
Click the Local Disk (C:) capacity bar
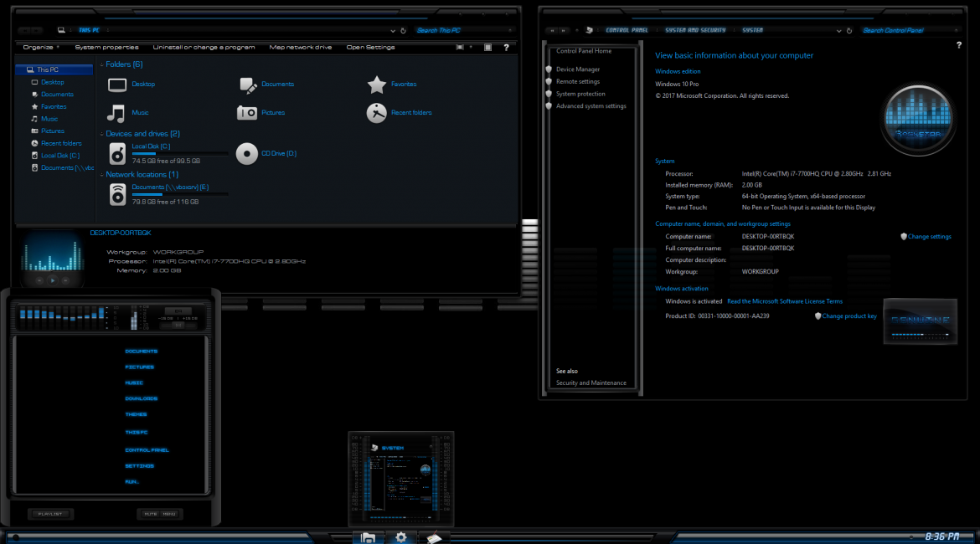click(179, 154)
